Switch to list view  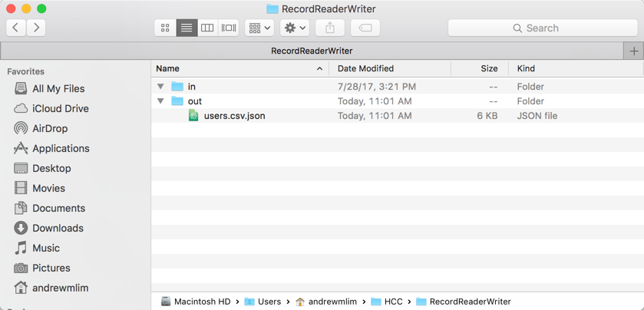tap(187, 28)
